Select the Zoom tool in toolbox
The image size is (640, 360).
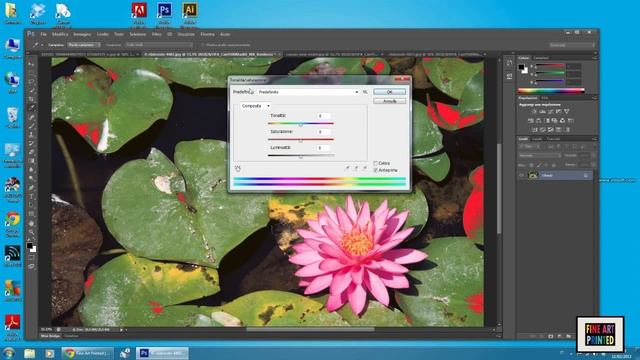(31, 232)
